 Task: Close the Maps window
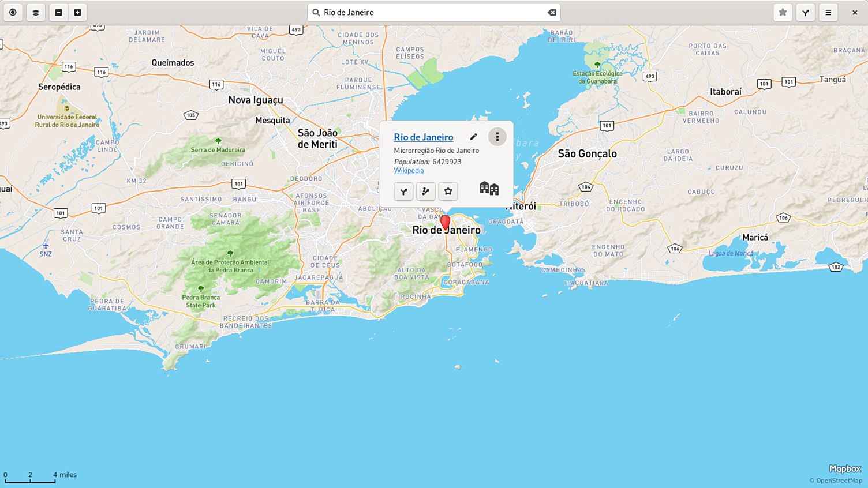855,12
